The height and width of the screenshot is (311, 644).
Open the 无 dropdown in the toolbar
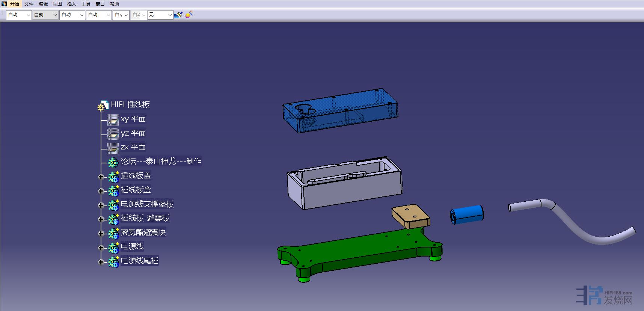pos(160,15)
